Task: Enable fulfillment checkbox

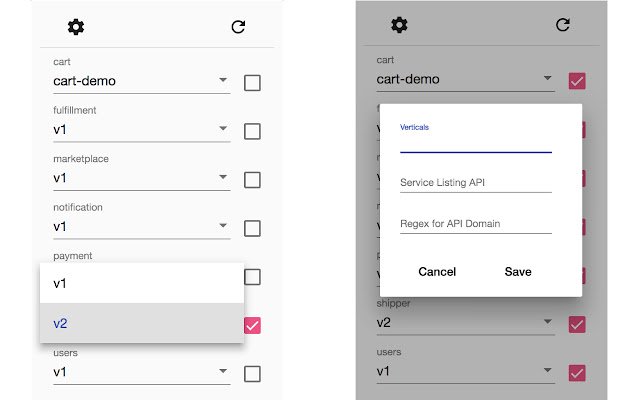Action: pos(252,131)
